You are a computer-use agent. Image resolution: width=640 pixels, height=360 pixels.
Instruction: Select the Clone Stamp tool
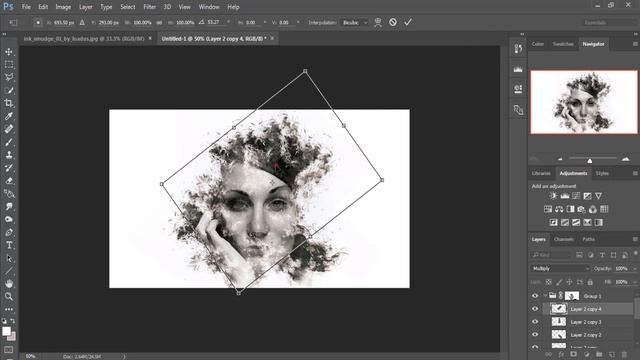tap(9, 155)
